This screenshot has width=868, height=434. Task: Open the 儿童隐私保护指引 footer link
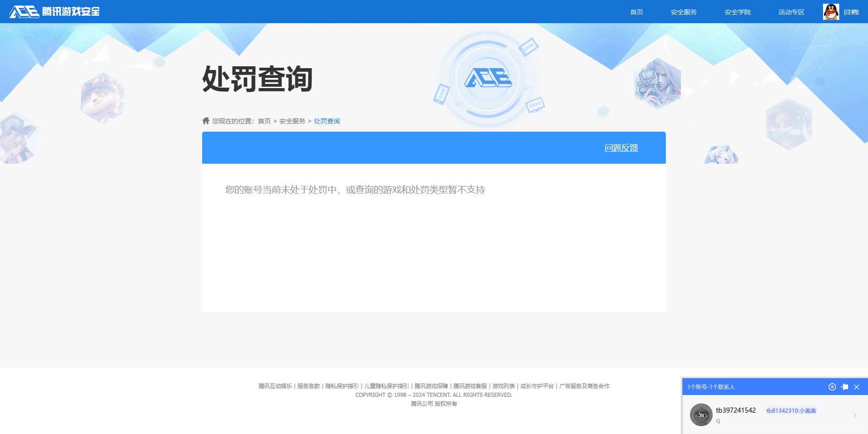pos(387,386)
